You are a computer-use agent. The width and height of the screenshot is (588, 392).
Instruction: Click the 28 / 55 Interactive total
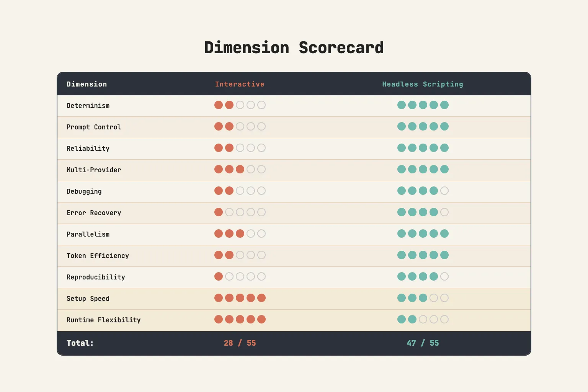240,343
